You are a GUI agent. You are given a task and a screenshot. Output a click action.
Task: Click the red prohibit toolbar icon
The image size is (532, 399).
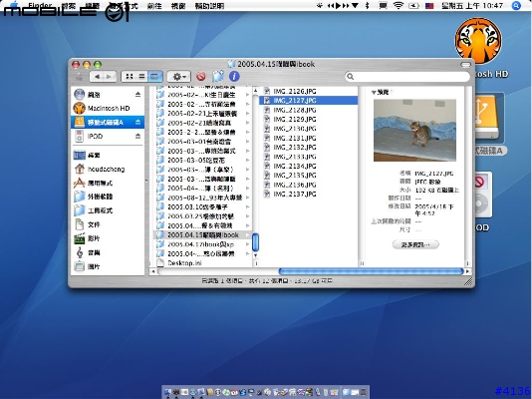coord(201,76)
